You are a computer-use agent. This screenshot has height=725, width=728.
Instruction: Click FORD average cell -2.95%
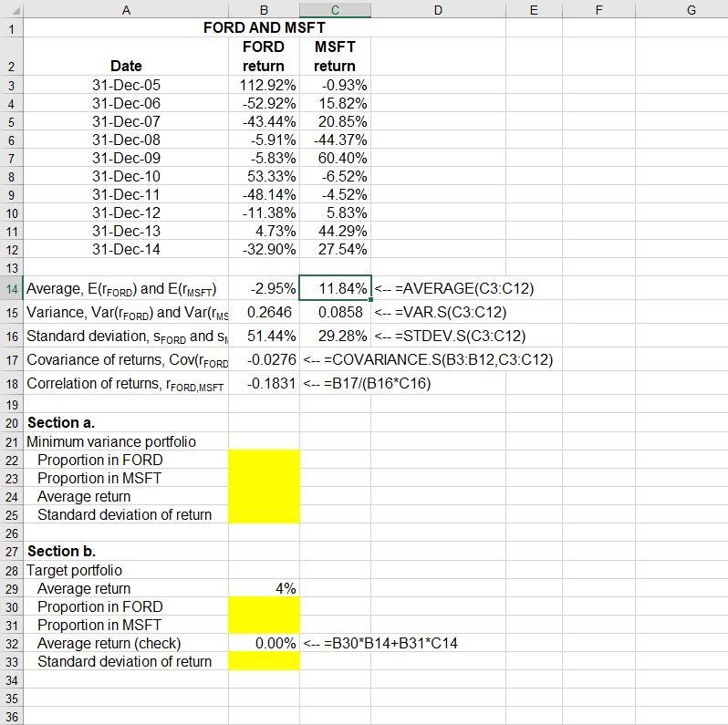click(x=264, y=289)
